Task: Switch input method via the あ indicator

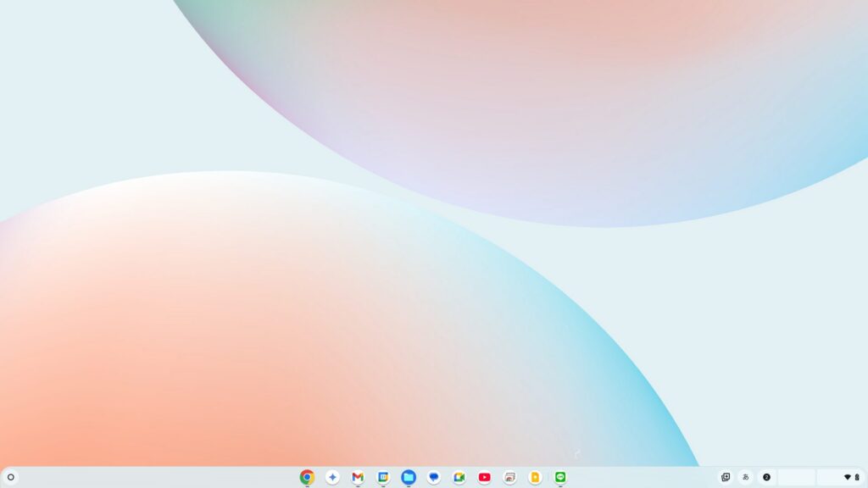Action: [746, 477]
